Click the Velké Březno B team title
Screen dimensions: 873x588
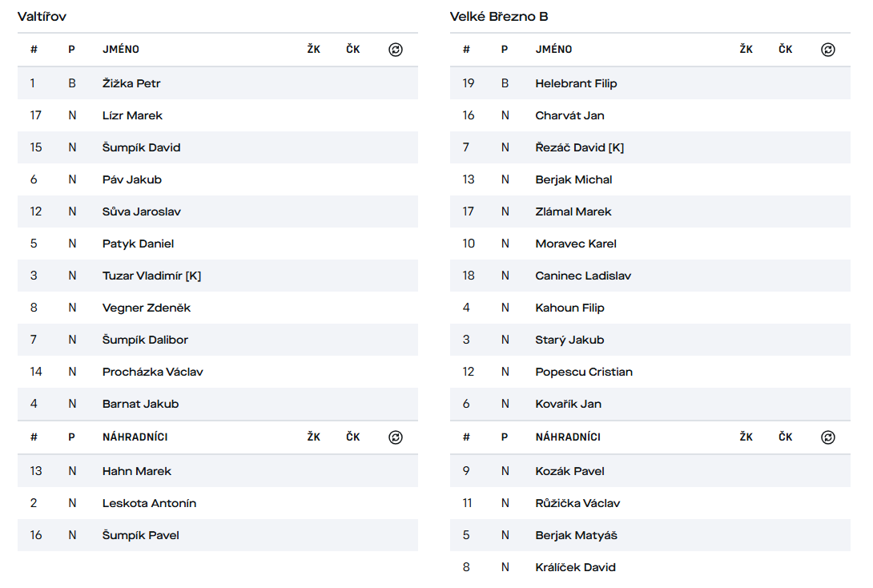point(499,16)
